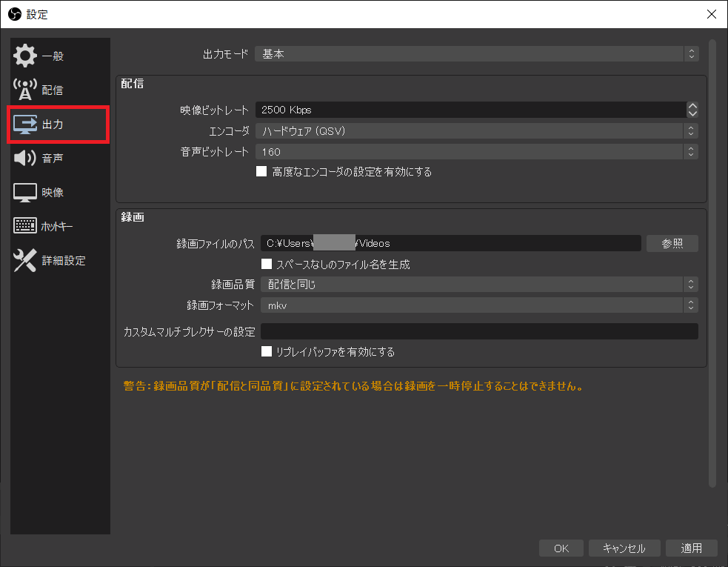Click the Audio speaker icon
This screenshot has width=728, height=567.
point(25,158)
